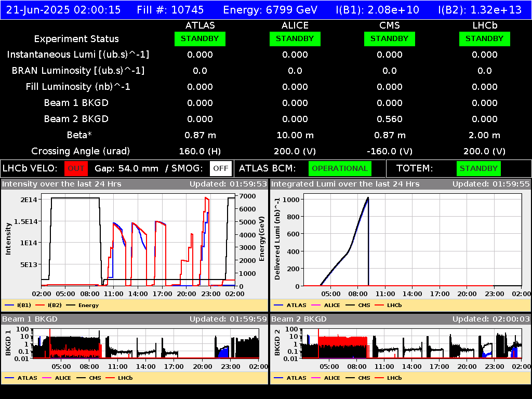Click the Beam 1 BKGD table row label
The width and height of the screenshot is (532, 399).
[76, 103]
